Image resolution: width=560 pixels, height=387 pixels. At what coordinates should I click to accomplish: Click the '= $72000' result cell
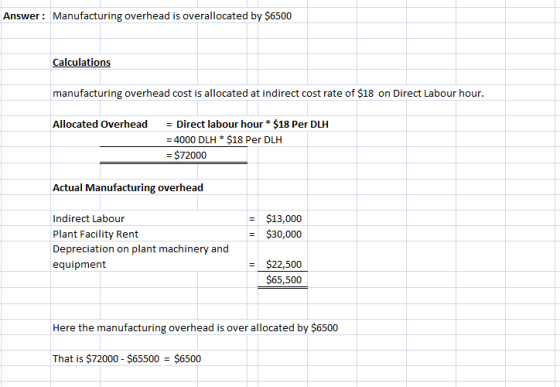(186, 155)
